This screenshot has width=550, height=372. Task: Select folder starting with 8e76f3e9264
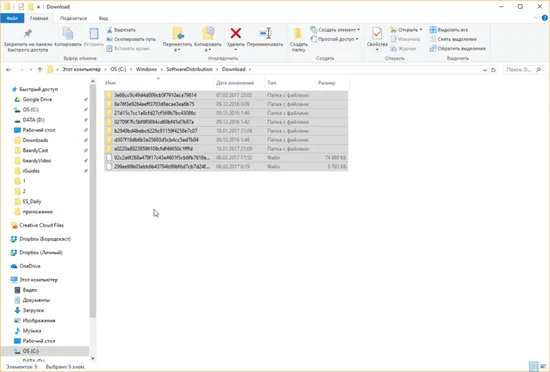point(226,104)
